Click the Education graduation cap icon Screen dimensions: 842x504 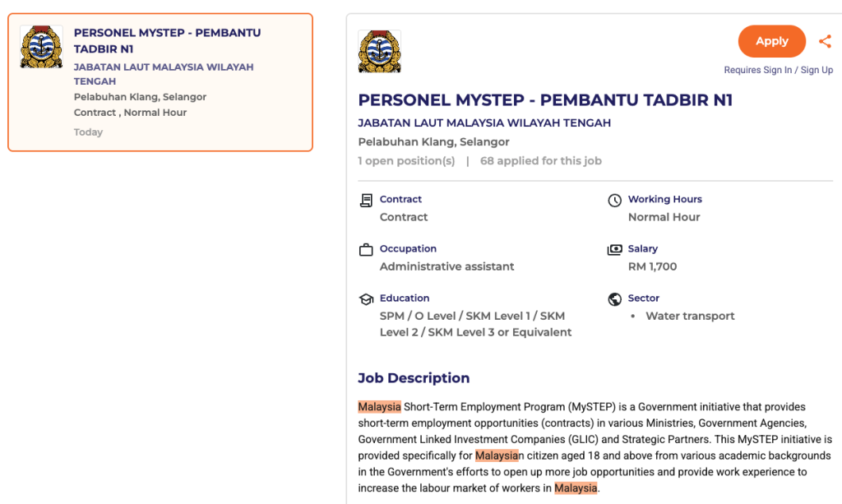pyautogui.click(x=367, y=299)
